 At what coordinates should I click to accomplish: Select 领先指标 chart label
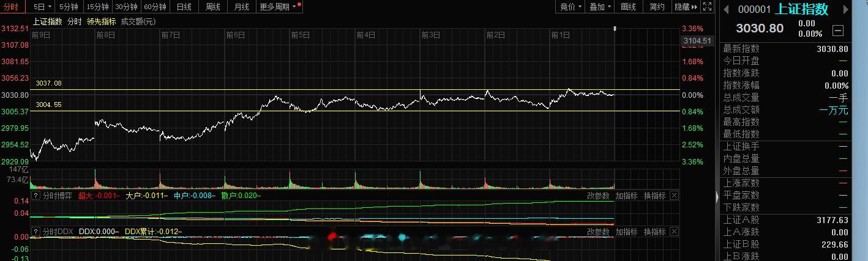click(101, 21)
